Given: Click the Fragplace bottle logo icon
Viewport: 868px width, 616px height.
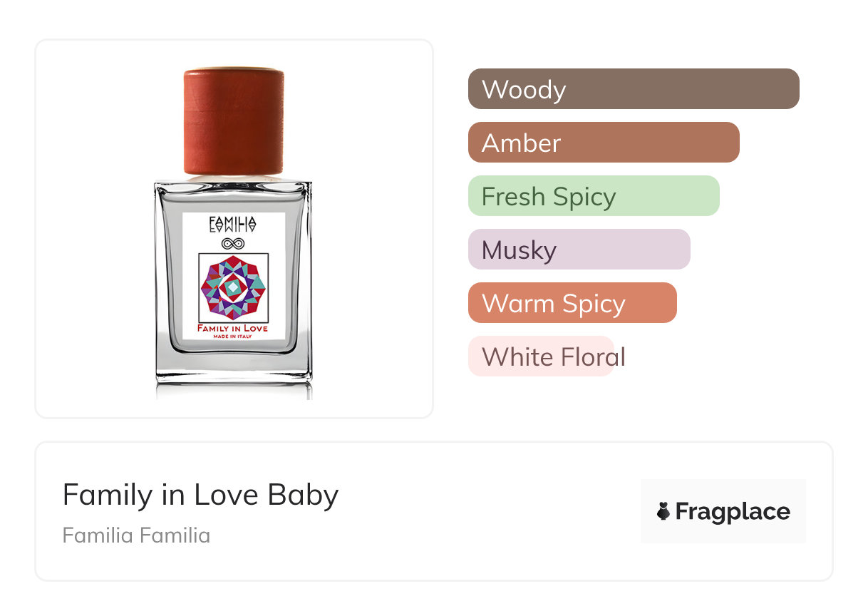Looking at the screenshot, I should tap(663, 511).
